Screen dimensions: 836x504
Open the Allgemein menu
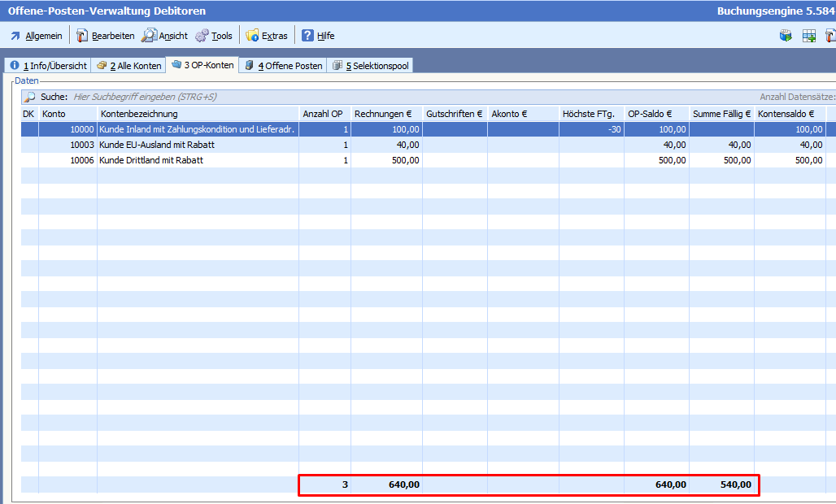pos(36,36)
